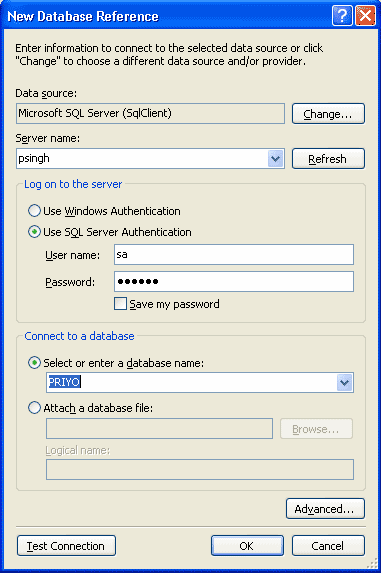Cancel the database reference dialog
The height and width of the screenshot is (573, 381).
(328, 546)
